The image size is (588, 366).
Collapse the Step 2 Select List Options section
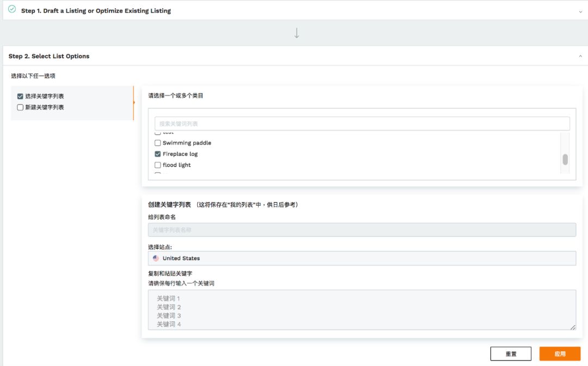[580, 56]
